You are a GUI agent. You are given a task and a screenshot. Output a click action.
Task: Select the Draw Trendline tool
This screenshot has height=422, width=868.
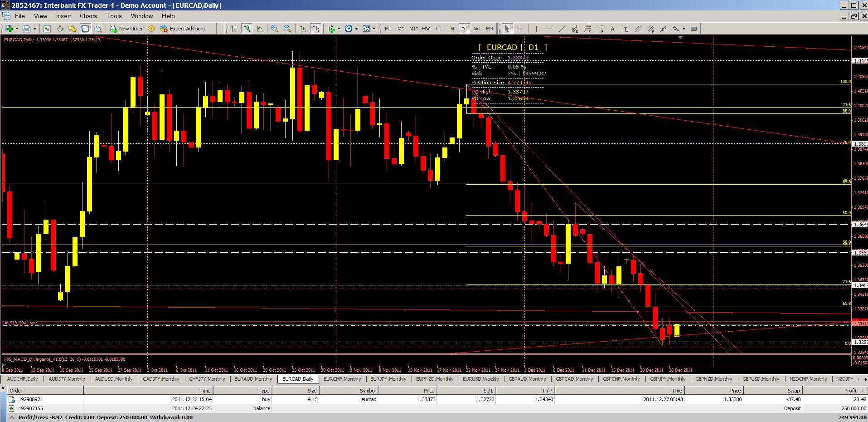pyautogui.click(x=562, y=29)
